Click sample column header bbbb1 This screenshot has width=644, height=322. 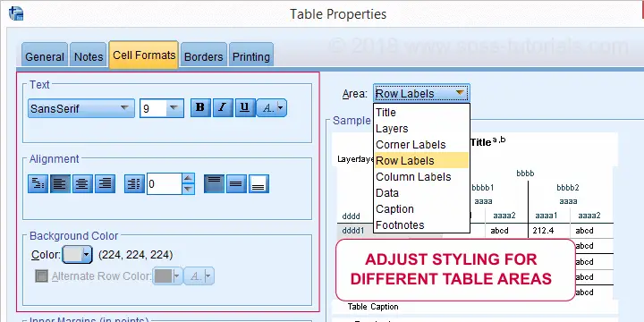pos(483,188)
